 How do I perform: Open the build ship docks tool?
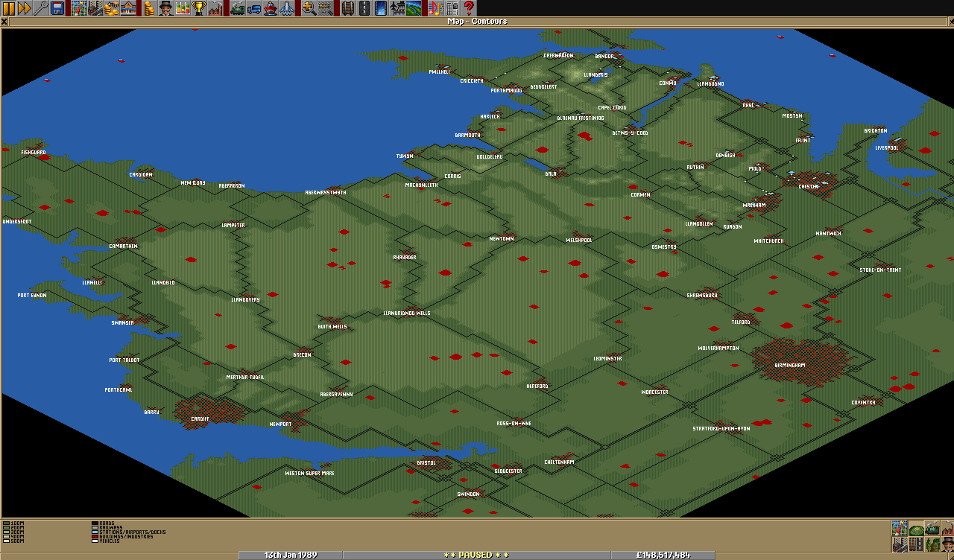tap(380, 8)
